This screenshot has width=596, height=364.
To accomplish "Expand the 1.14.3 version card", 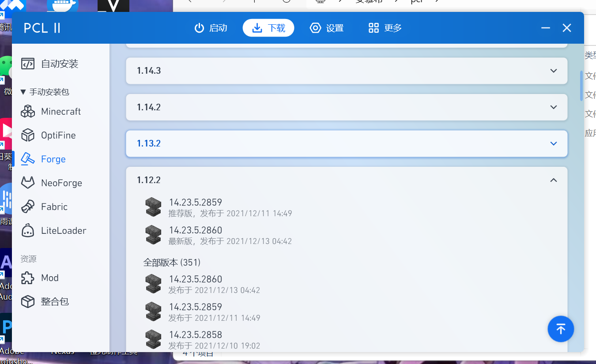I will point(347,71).
